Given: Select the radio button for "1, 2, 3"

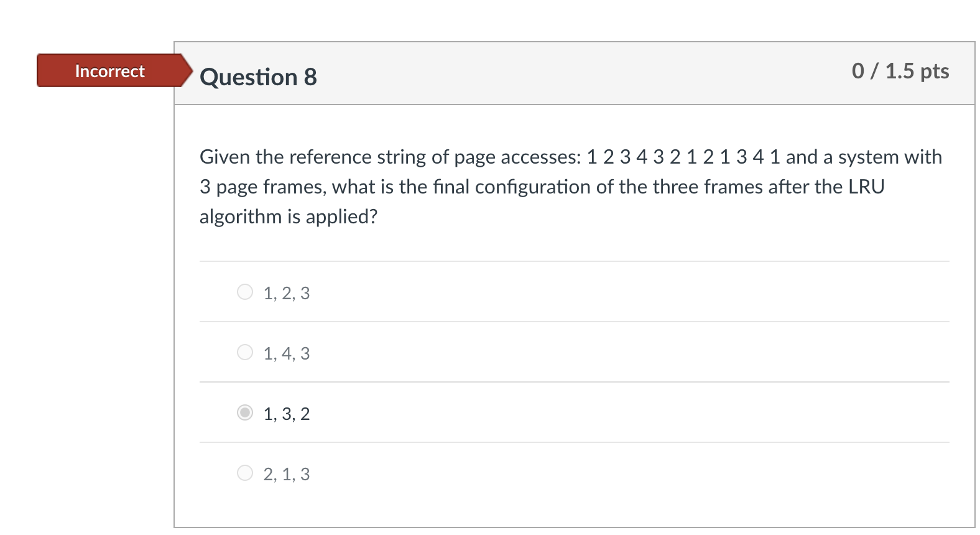Looking at the screenshot, I should pos(245,291).
